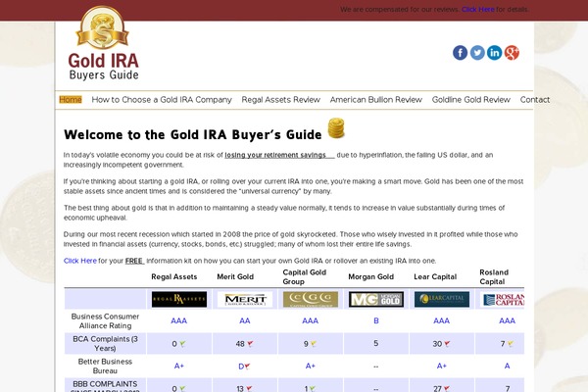This screenshot has width=588, height=392.
Task: Open Rosland Capital's AAA rating link
Action: (507, 320)
